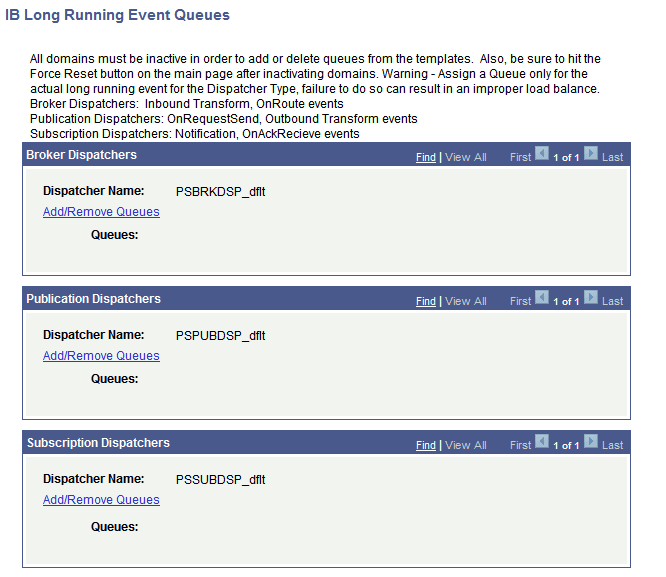666x577 pixels.
Task: Click View All in Subscription Dispatchers header
Action: 466,445
